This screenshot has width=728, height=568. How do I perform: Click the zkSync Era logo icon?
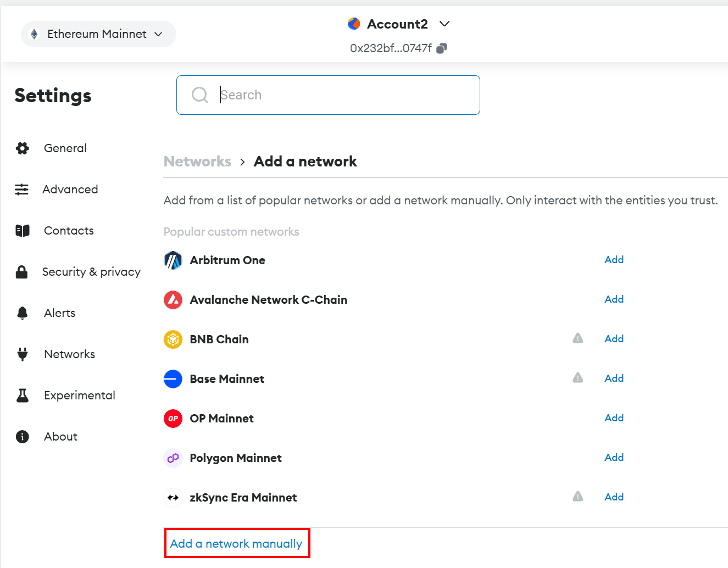click(173, 498)
